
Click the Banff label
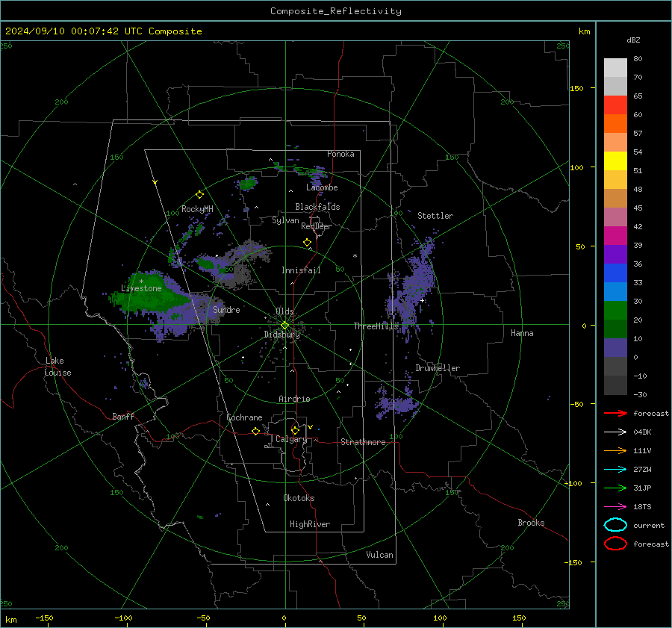[x=123, y=416]
